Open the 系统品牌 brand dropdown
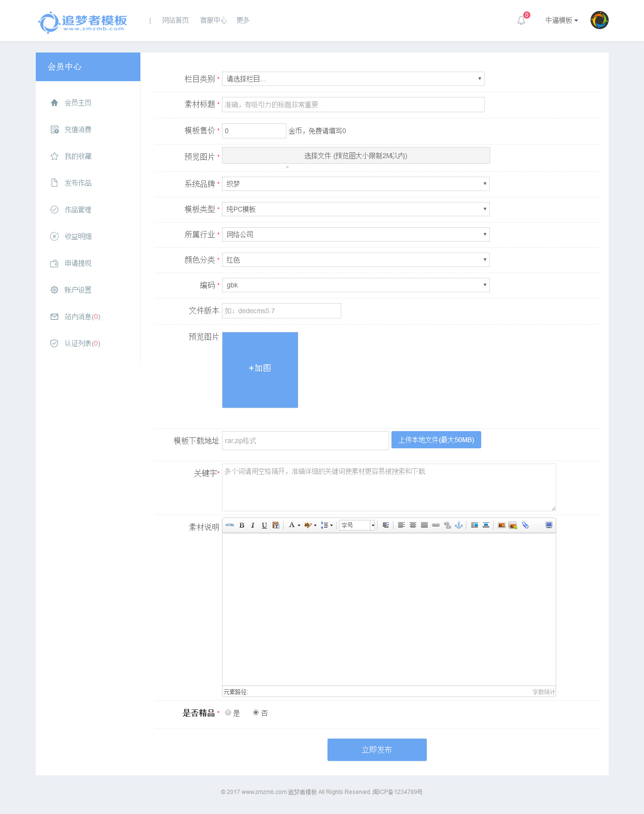 pyautogui.click(x=356, y=184)
